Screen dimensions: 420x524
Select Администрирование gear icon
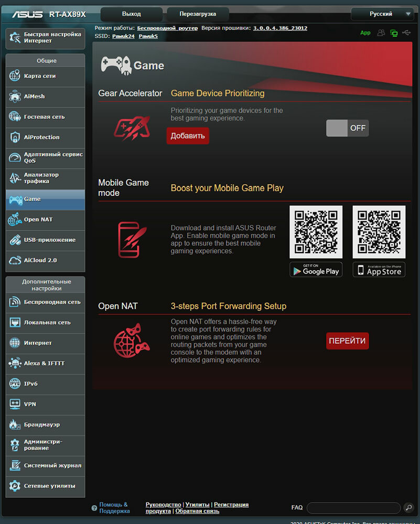pyautogui.click(x=15, y=445)
